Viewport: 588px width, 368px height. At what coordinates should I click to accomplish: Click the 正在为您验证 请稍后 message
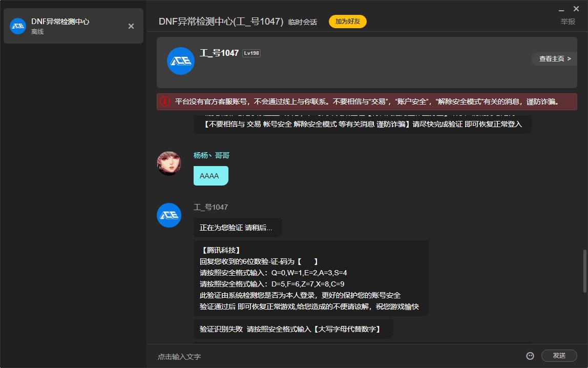pos(237,228)
